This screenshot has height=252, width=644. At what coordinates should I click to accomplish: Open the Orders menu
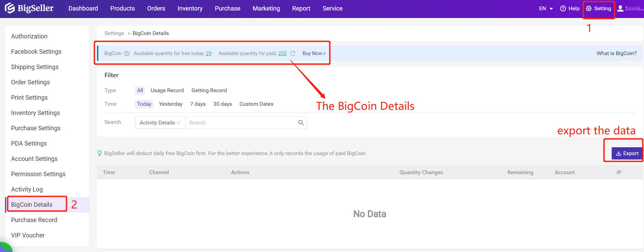(x=156, y=9)
